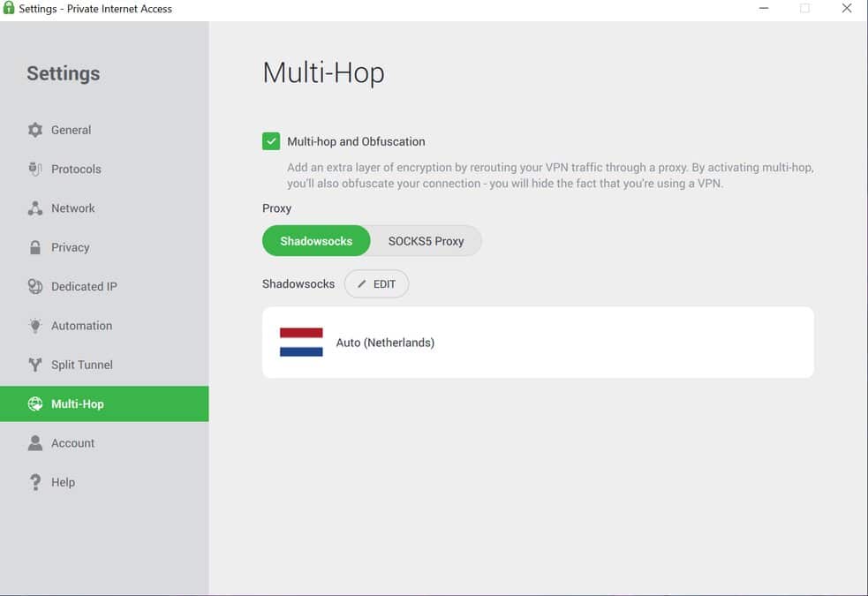The height and width of the screenshot is (596, 868).
Task: Click the Proxy section label
Action: (x=276, y=208)
